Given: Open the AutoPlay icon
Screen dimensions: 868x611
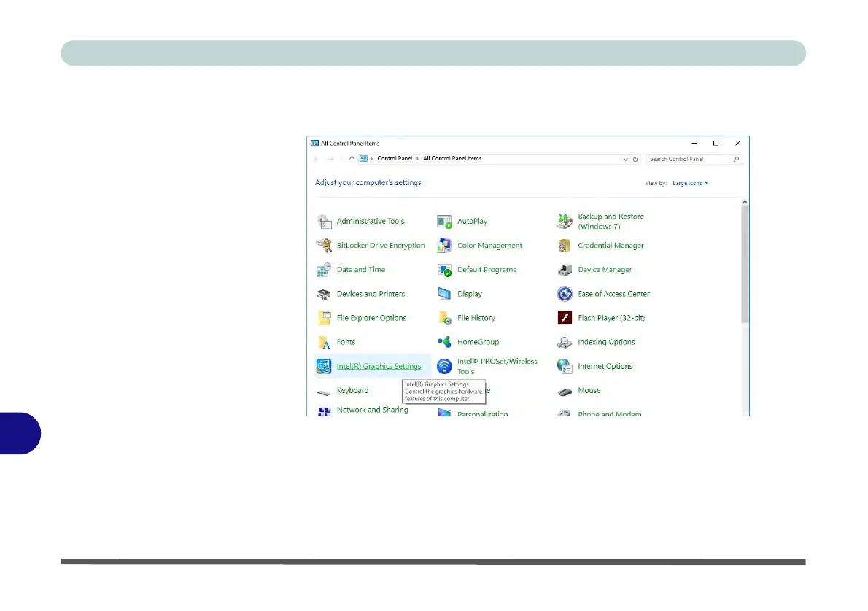Looking at the screenshot, I should [x=444, y=222].
